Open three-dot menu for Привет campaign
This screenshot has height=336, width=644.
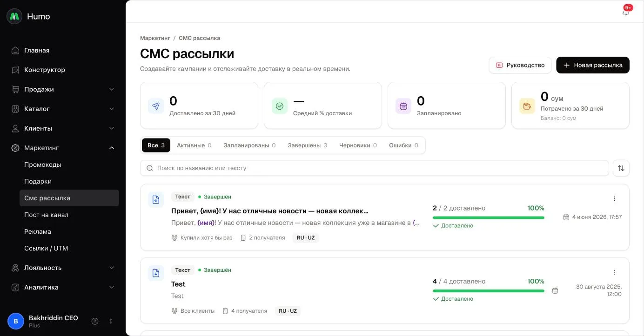[615, 199]
